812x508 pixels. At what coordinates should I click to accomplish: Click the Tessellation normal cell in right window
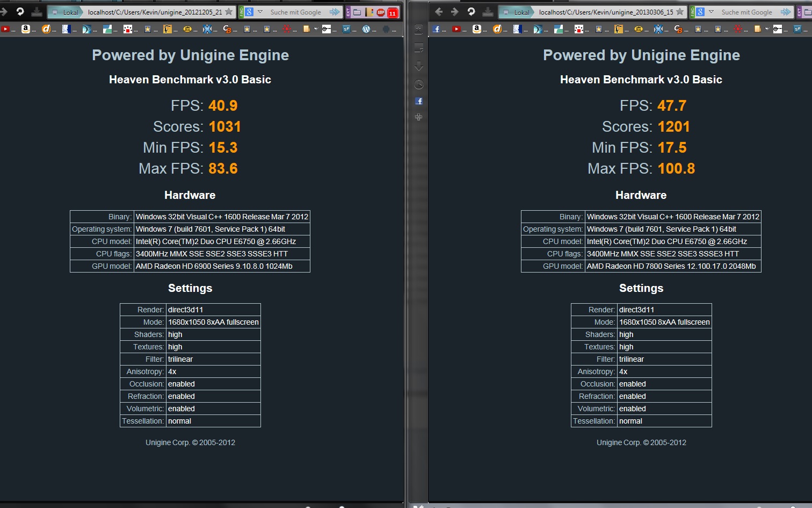click(664, 421)
